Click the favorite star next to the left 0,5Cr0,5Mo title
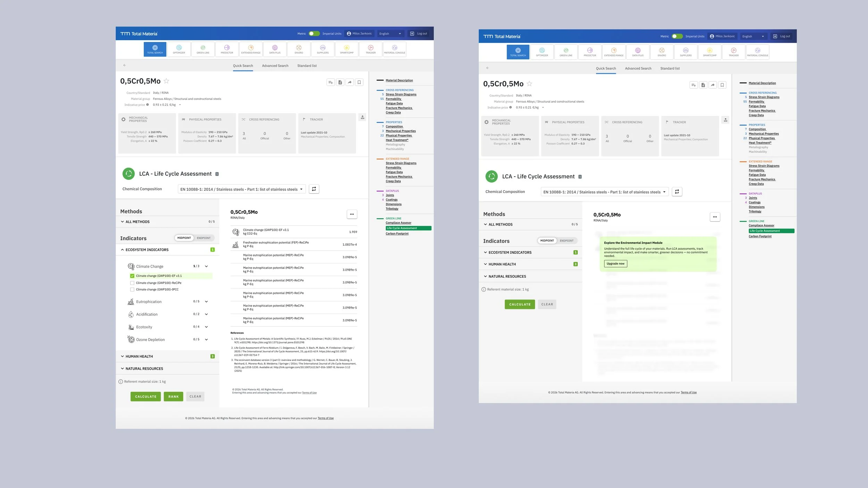The image size is (868, 488). pos(166,81)
